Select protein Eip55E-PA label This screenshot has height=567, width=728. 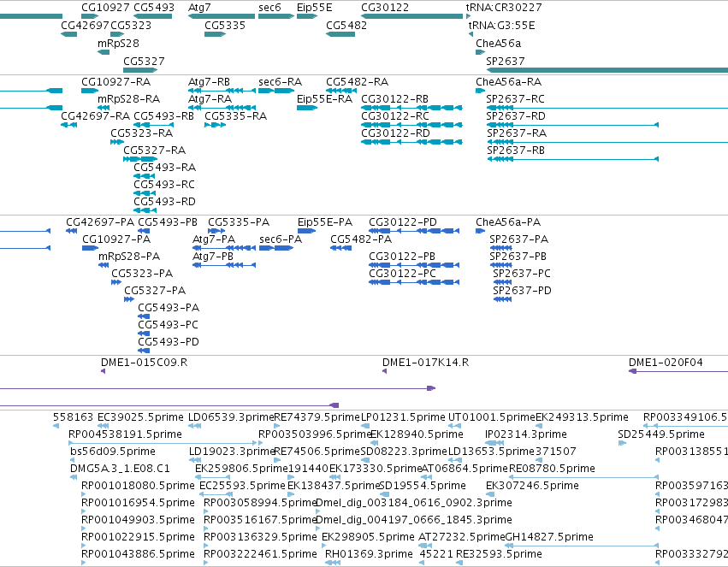tap(325, 222)
